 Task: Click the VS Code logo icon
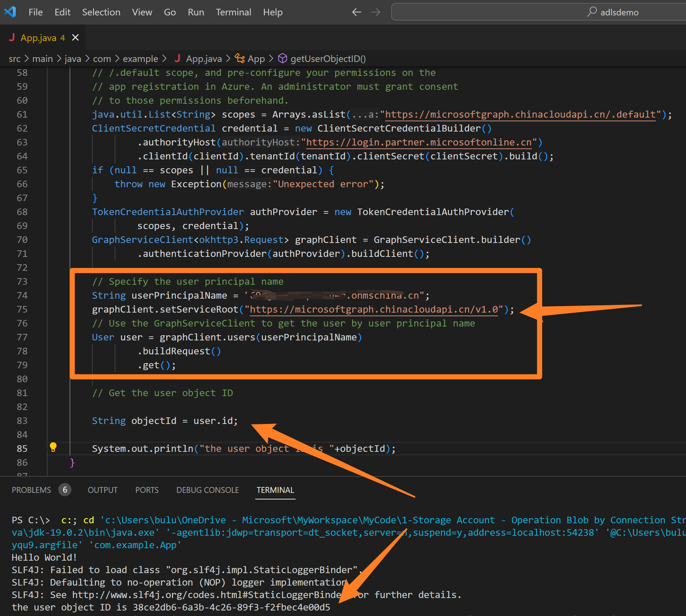click(10, 12)
